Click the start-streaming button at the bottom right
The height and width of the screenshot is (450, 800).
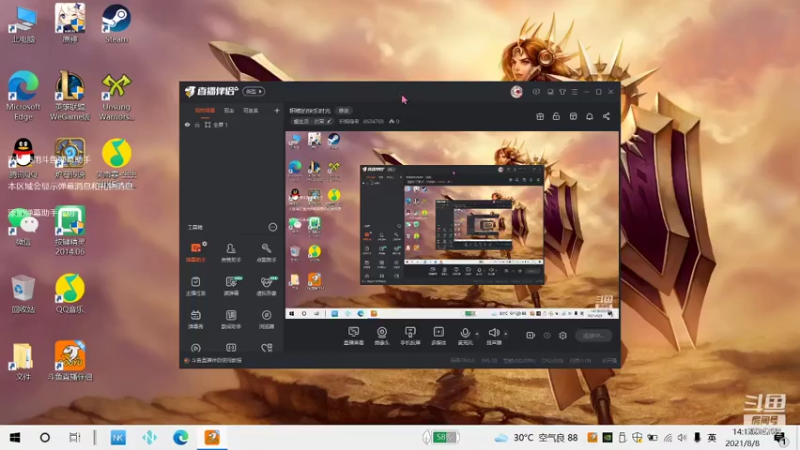(593, 335)
